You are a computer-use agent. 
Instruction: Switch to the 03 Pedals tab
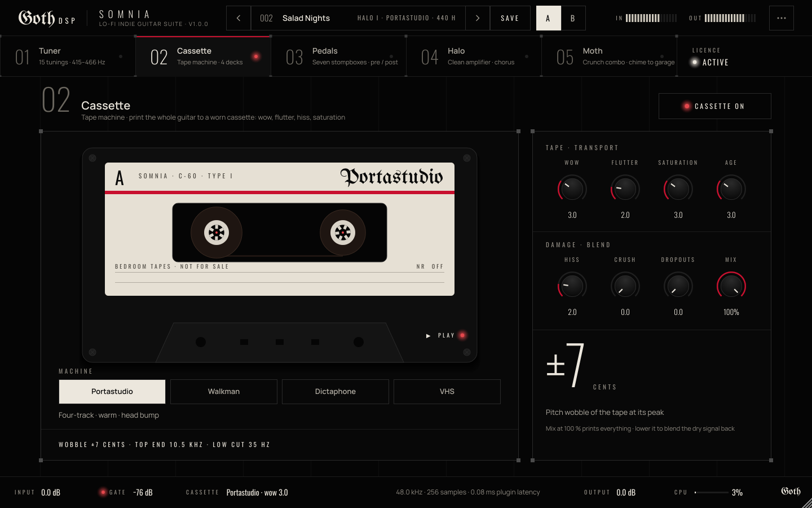338,56
